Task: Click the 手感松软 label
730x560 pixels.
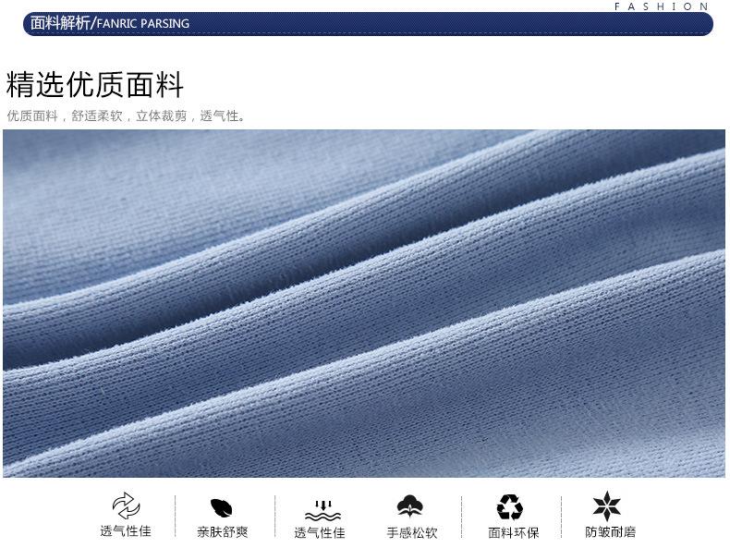Action: 412,532
